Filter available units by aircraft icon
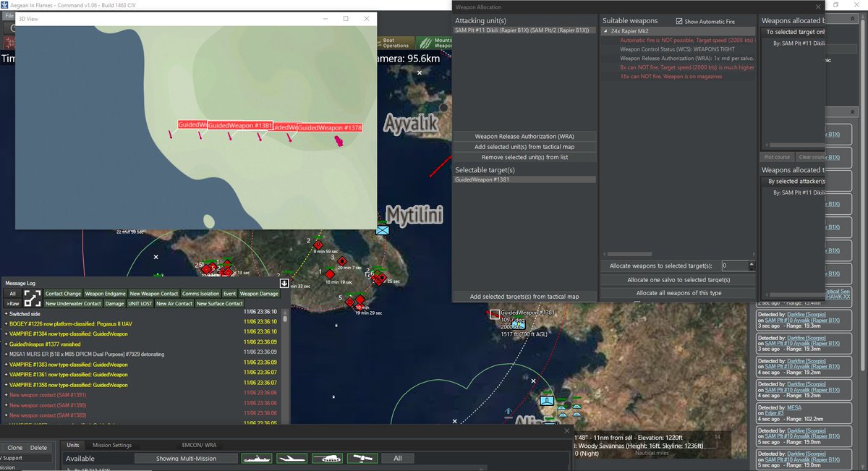The width and height of the screenshot is (868, 471). (292, 458)
